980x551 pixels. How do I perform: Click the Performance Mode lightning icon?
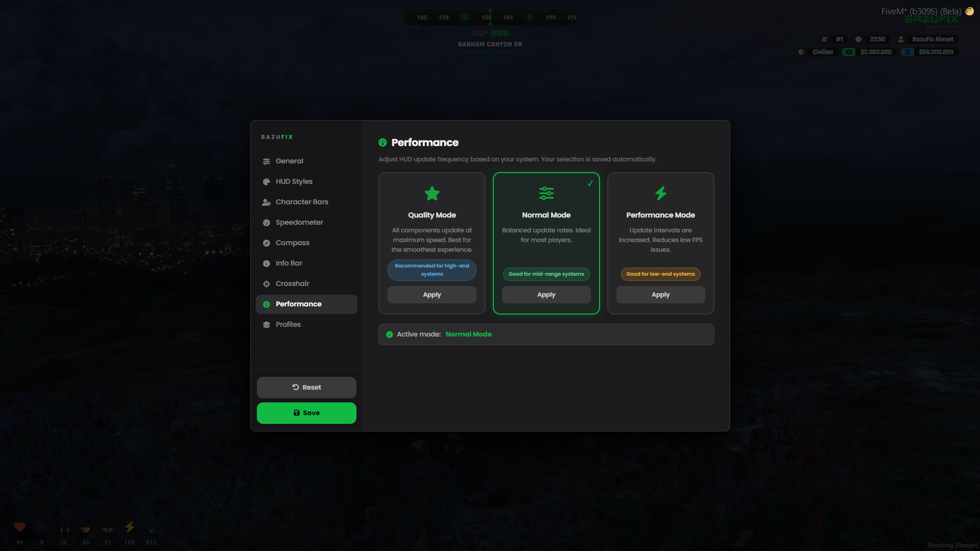tap(661, 193)
